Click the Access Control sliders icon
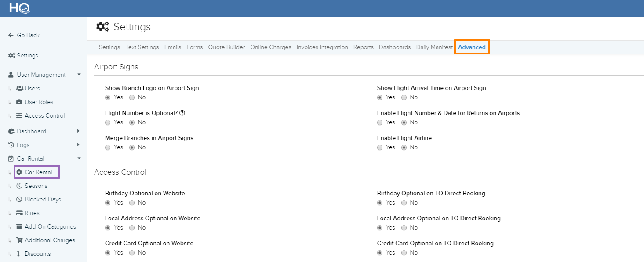 19,115
